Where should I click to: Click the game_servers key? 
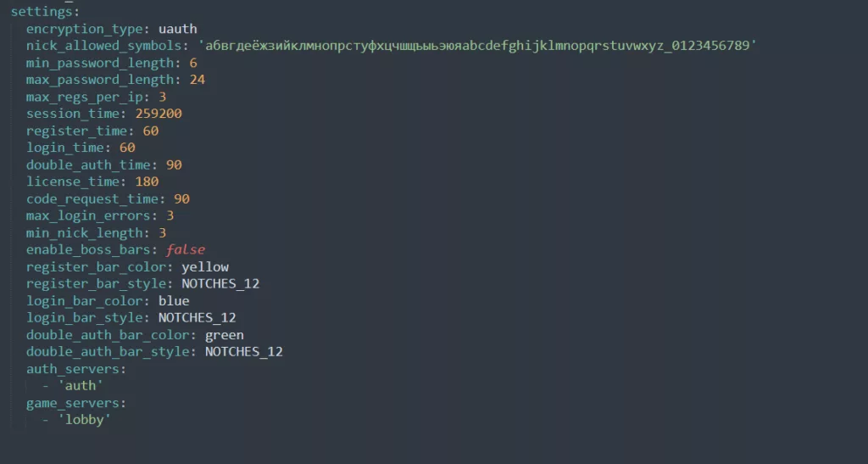tap(73, 403)
